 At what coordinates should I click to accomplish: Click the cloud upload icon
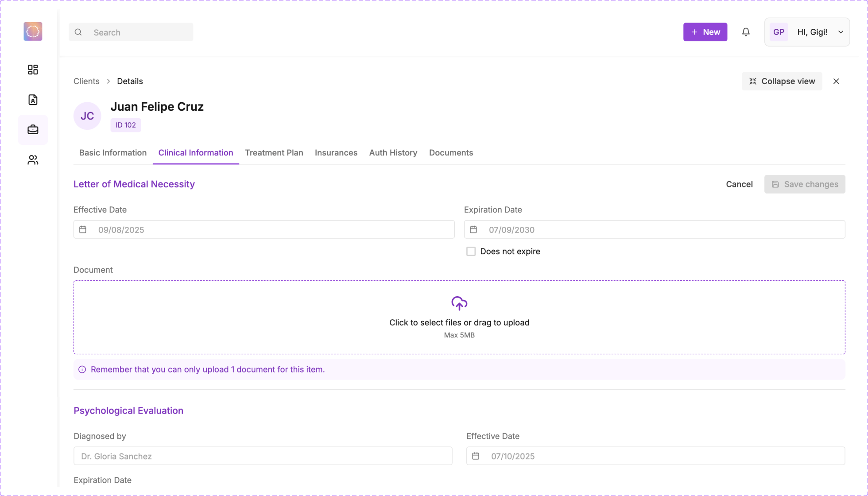coord(459,303)
